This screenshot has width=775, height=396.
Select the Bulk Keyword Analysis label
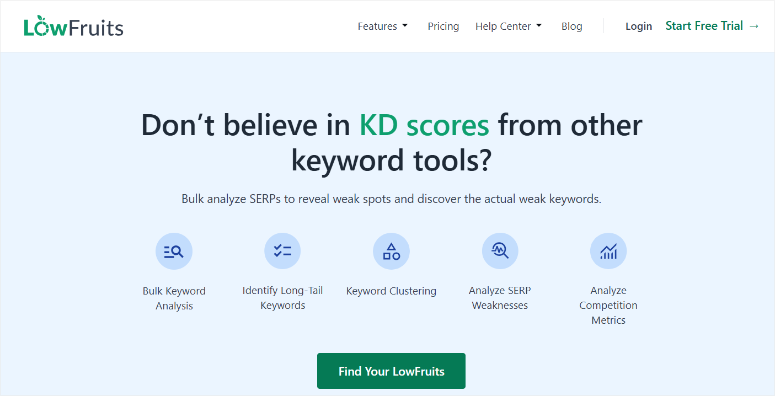(173, 298)
